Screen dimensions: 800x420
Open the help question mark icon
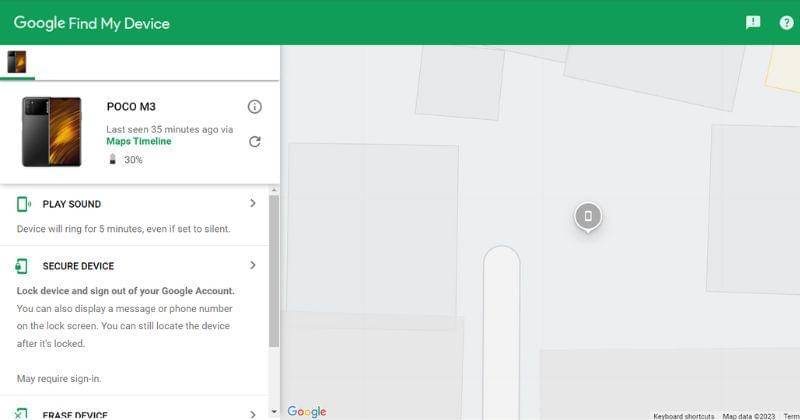786,22
